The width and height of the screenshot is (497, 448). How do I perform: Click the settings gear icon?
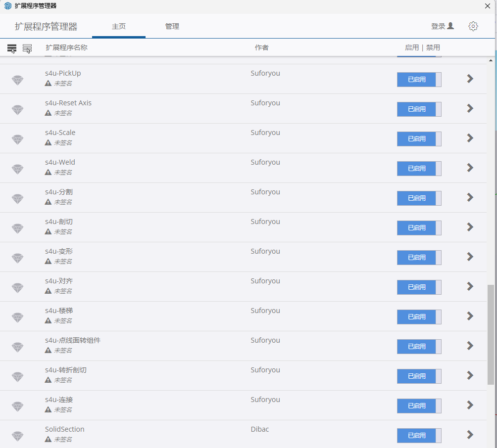point(473,26)
